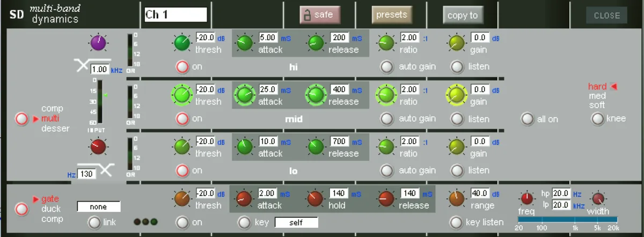This screenshot has width=644, height=237.
Task: Toggle lo band listen
Action: [x=457, y=171]
